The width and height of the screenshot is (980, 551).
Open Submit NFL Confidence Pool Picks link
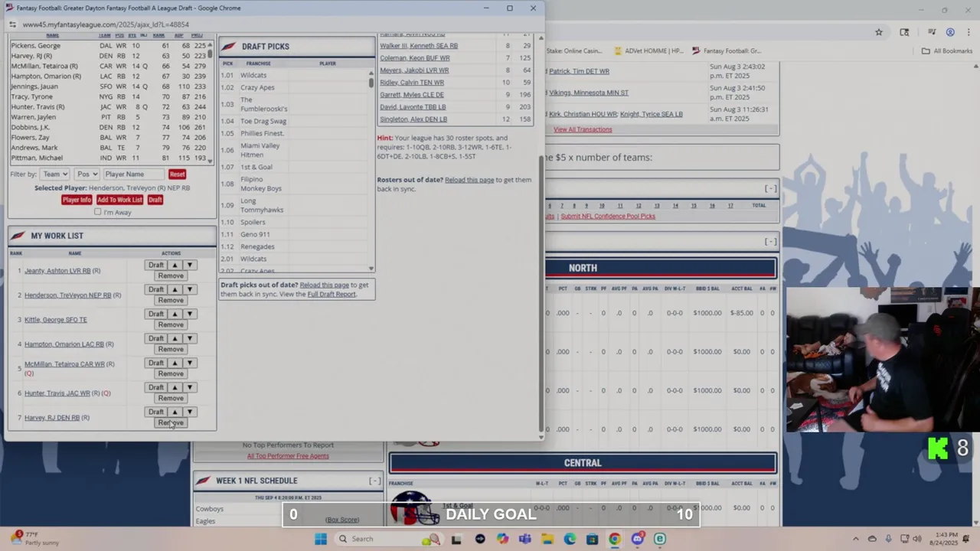tap(608, 216)
